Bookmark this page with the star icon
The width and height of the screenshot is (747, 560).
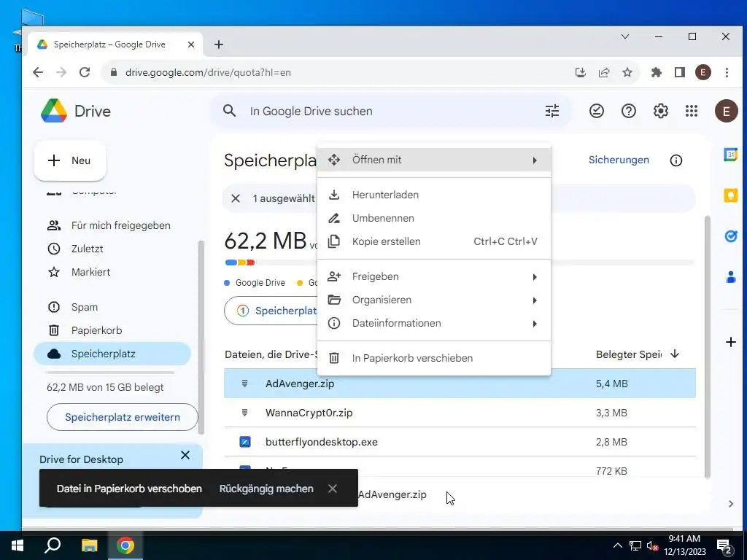coord(627,72)
